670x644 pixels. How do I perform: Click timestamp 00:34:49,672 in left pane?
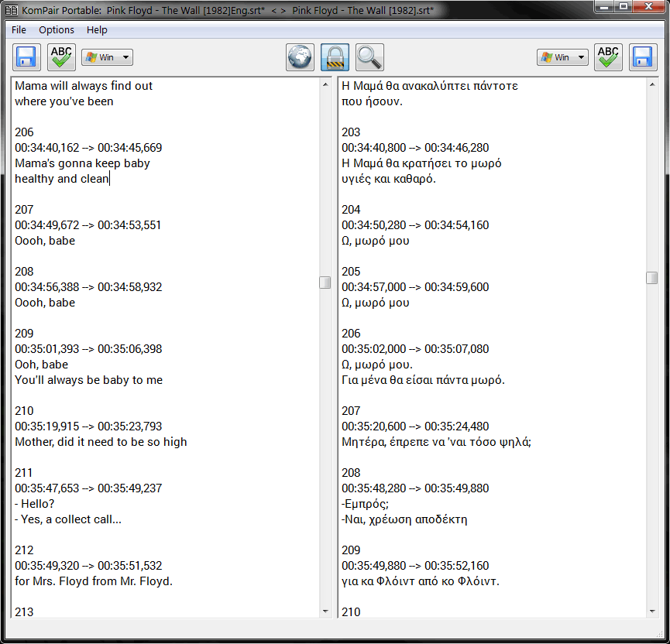[47, 225]
